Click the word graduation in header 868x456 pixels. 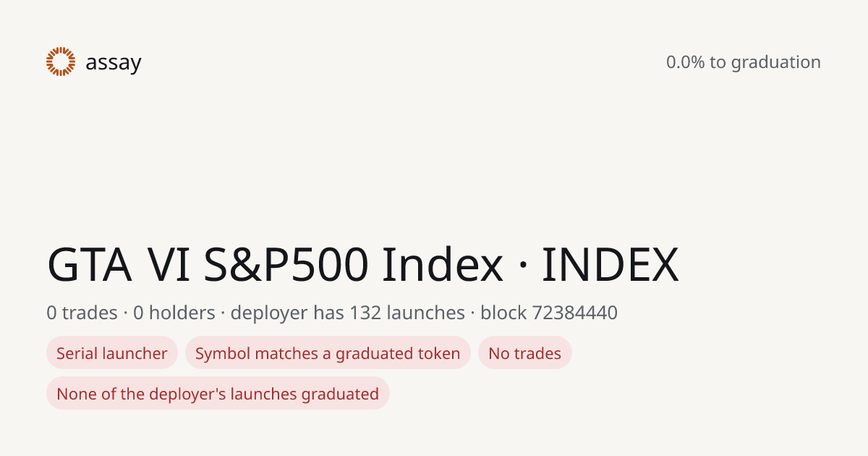pos(776,63)
